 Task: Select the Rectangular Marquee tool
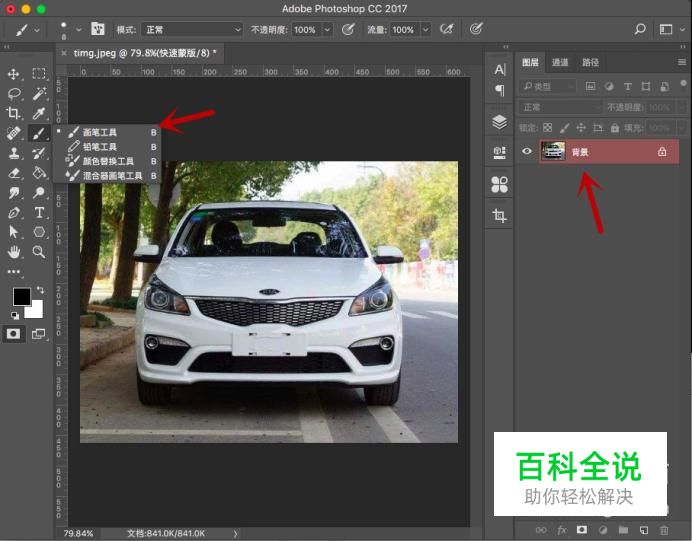coord(39,74)
